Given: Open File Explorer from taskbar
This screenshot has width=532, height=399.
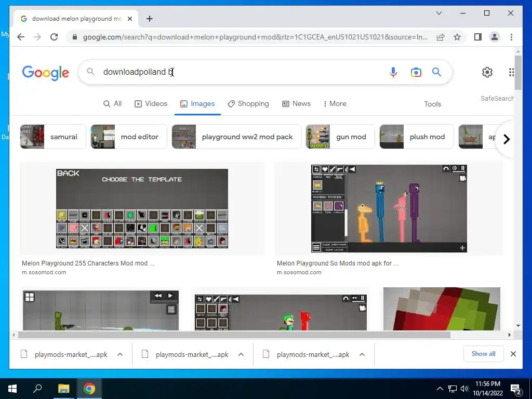Looking at the screenshot, I should tap(63, 389).
